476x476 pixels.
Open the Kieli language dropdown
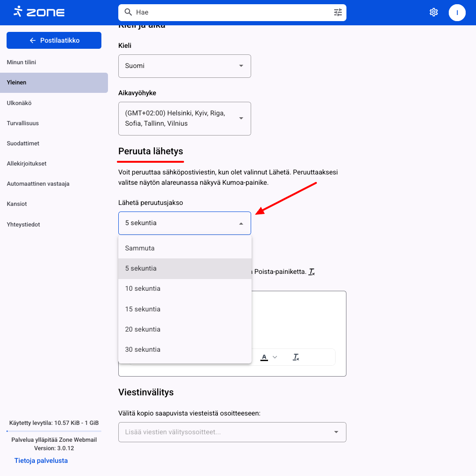point(184,66)
